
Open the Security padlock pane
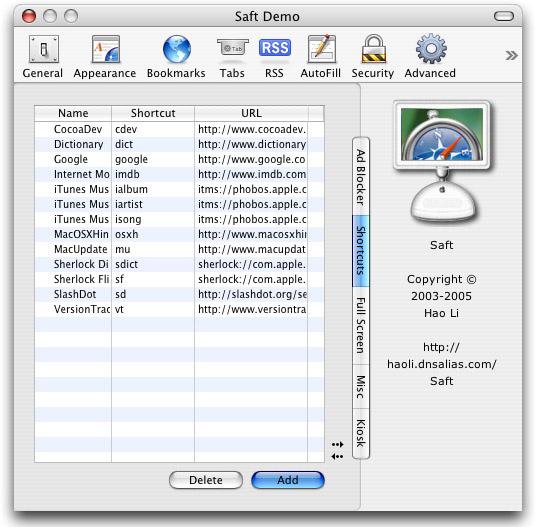(373, 57)
